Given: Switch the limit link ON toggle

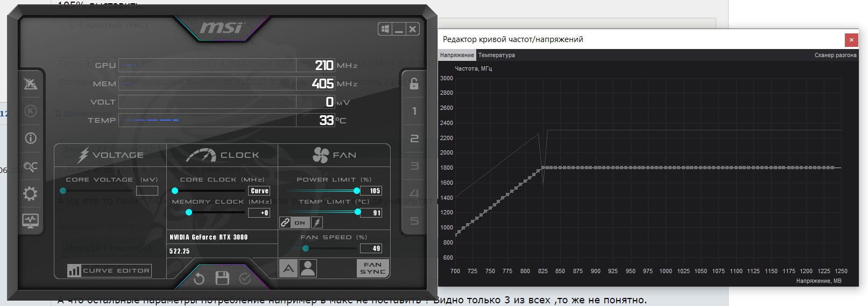Looking at the screenshot, I should [x=300, y=222].
